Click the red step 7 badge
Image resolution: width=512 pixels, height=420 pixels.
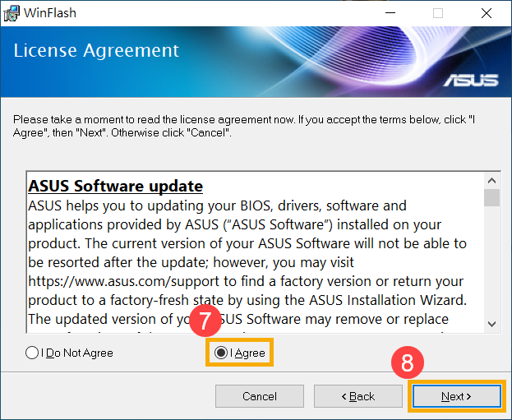(205, 321)
